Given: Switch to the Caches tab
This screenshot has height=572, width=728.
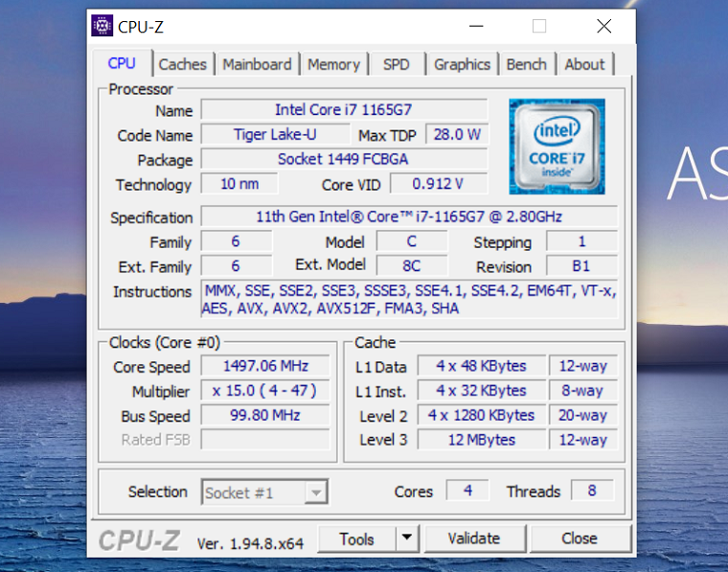Looking at the screenshot, I should (182, 64).
